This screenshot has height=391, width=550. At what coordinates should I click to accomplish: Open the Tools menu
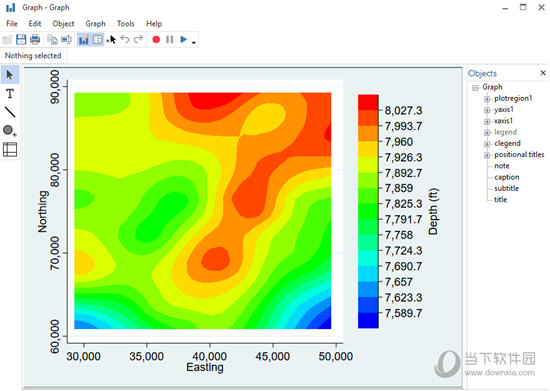click(126, 23)
